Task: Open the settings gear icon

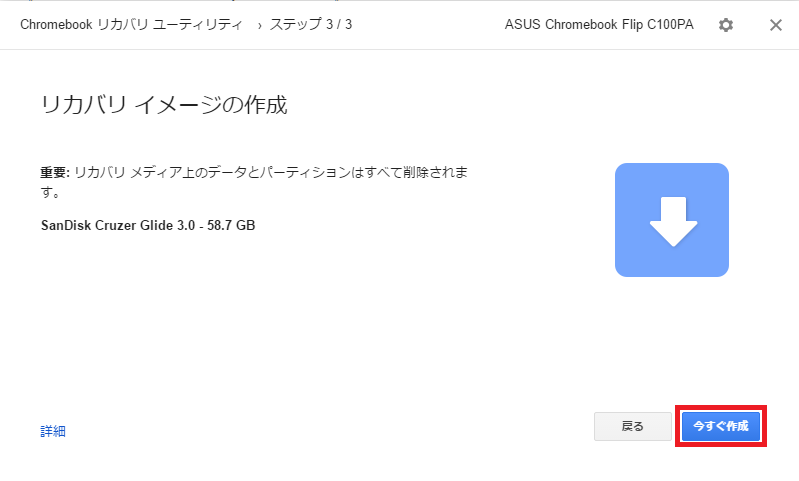Action: 726,25
